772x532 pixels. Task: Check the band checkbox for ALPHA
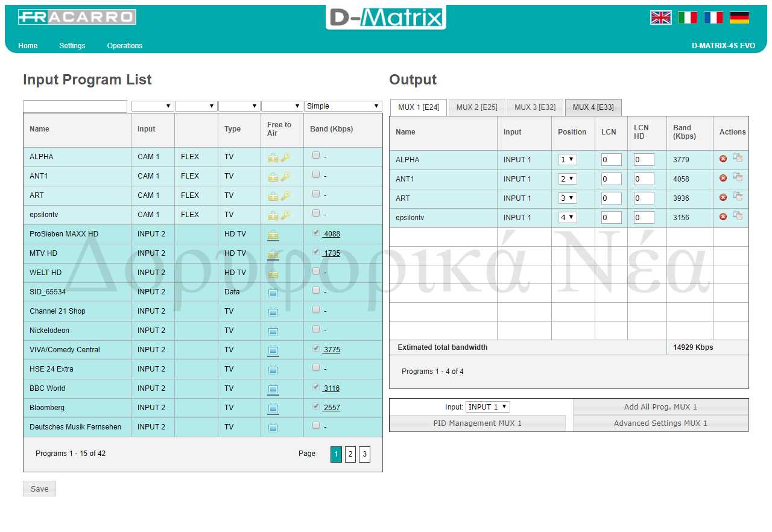coord(316,155)
